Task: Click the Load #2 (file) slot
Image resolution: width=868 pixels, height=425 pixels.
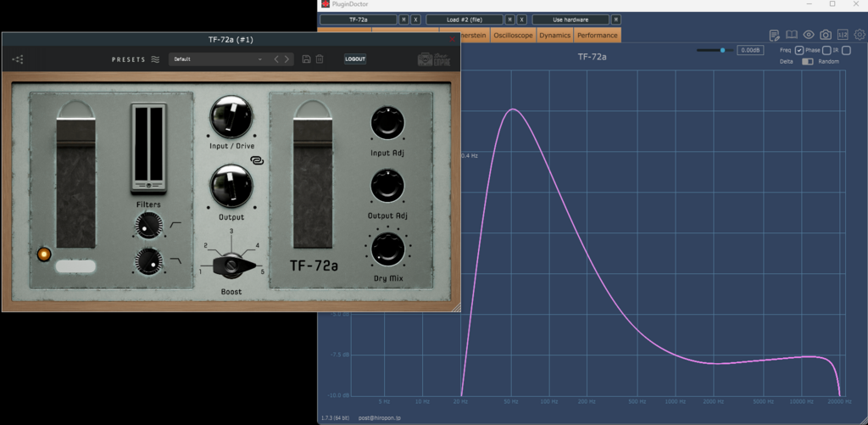Action: [465, 20]
